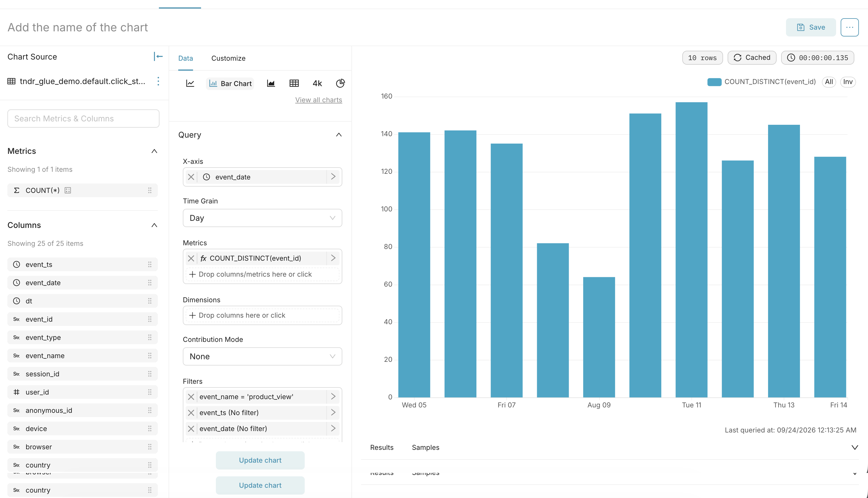868x498 pixels.
Task: Focus the Search Metrics & Columns field
Action: click(83, 118)
